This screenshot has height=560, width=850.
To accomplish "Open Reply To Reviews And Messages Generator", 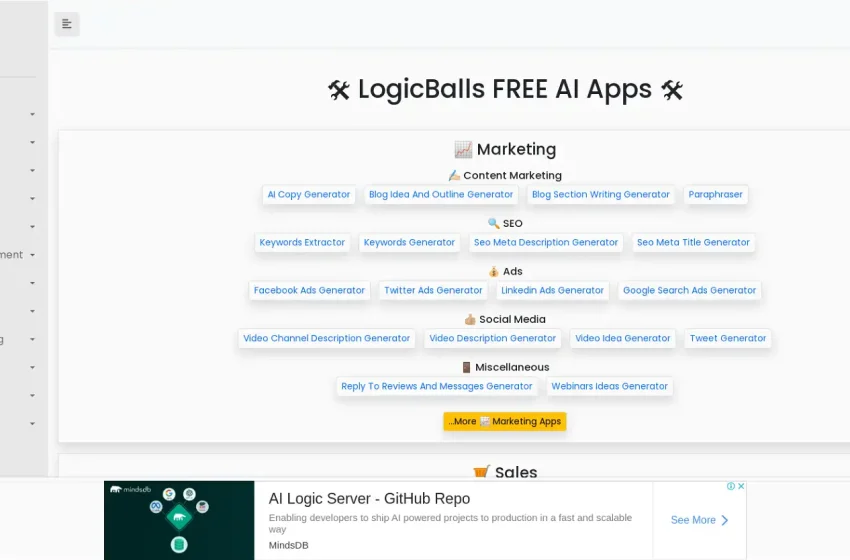I will 437,387.
